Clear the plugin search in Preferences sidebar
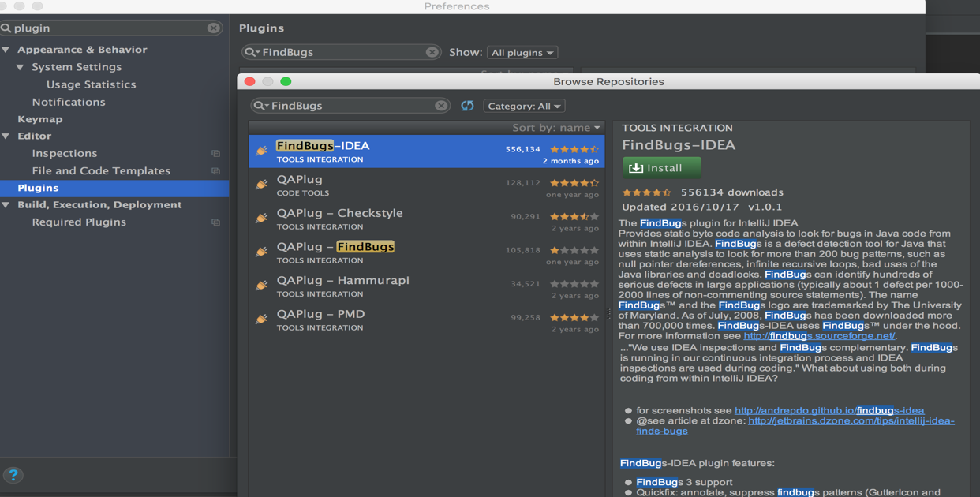 click(214, 28)
